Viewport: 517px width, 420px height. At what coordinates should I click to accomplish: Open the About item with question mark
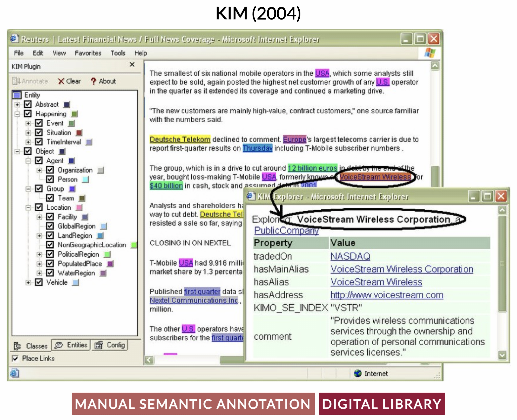[103, 81]
